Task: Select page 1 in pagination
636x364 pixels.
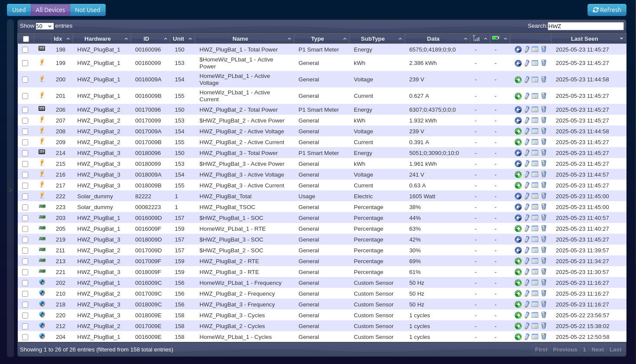Action: coord(584,350)
